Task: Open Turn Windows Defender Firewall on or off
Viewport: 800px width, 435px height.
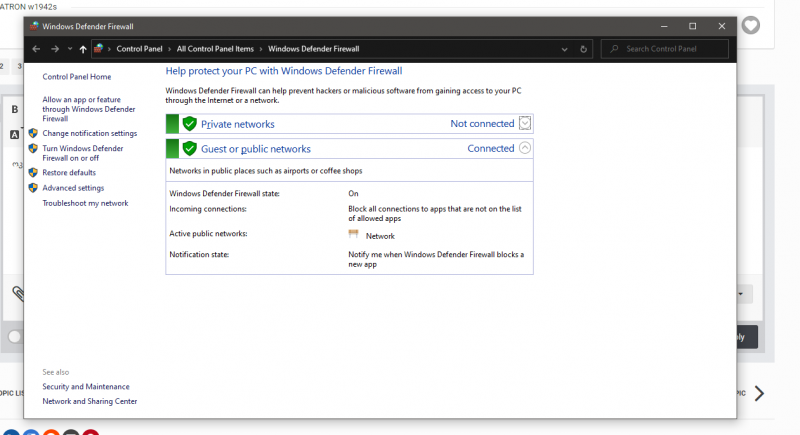Action: 83,153
